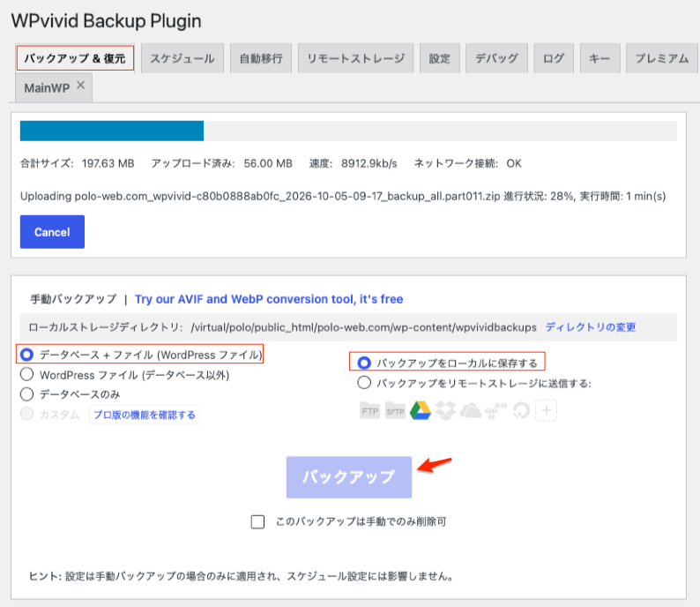The width and height of the screenshot is (700, 607).
Task: Click the ヒント text at the bottom
Action: (242, 576)
